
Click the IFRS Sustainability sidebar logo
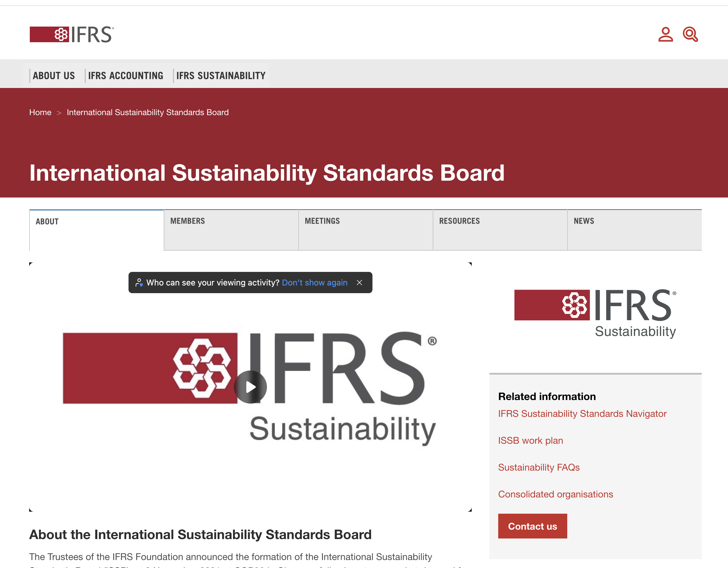(595, 314)
